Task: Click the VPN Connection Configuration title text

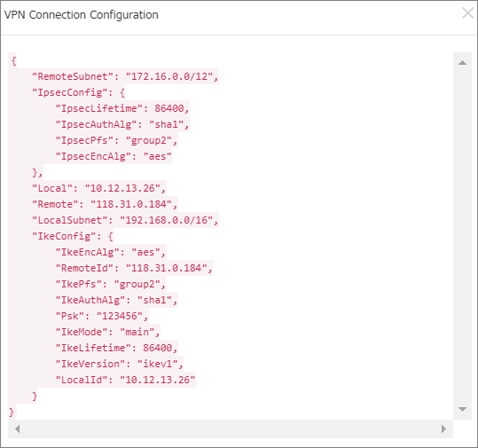Action: point(82,15)
